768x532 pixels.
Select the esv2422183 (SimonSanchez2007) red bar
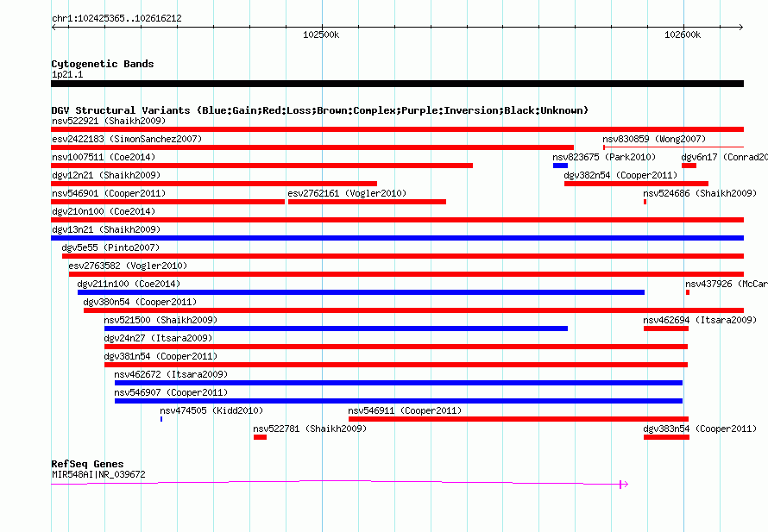pos(312,147)
